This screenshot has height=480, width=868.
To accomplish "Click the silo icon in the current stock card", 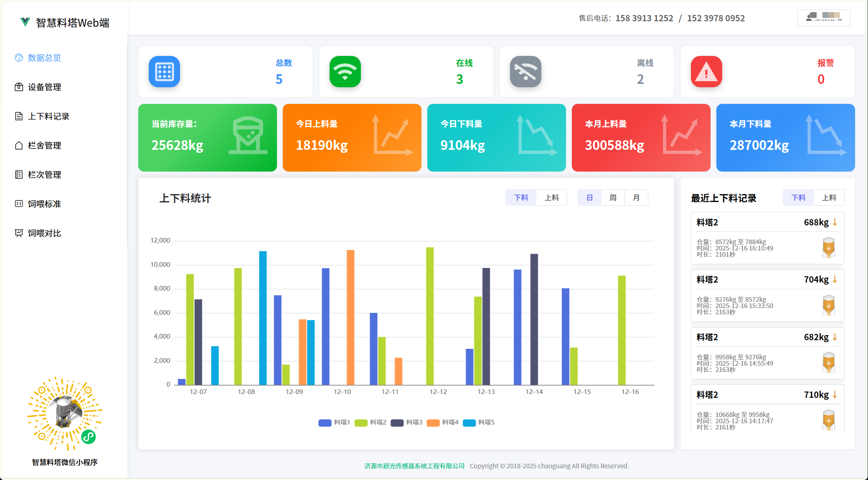I will [248, 136].
